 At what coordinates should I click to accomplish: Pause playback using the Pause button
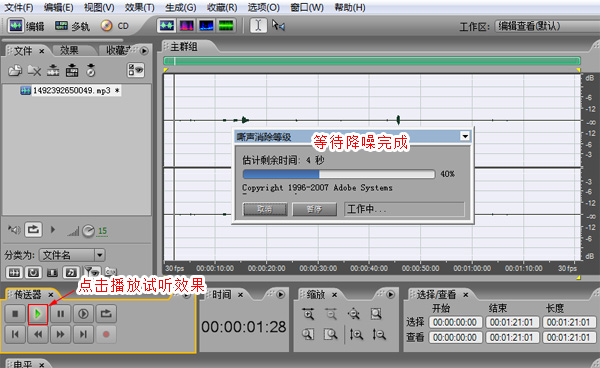pyautogui.click(x=60, y=314)
